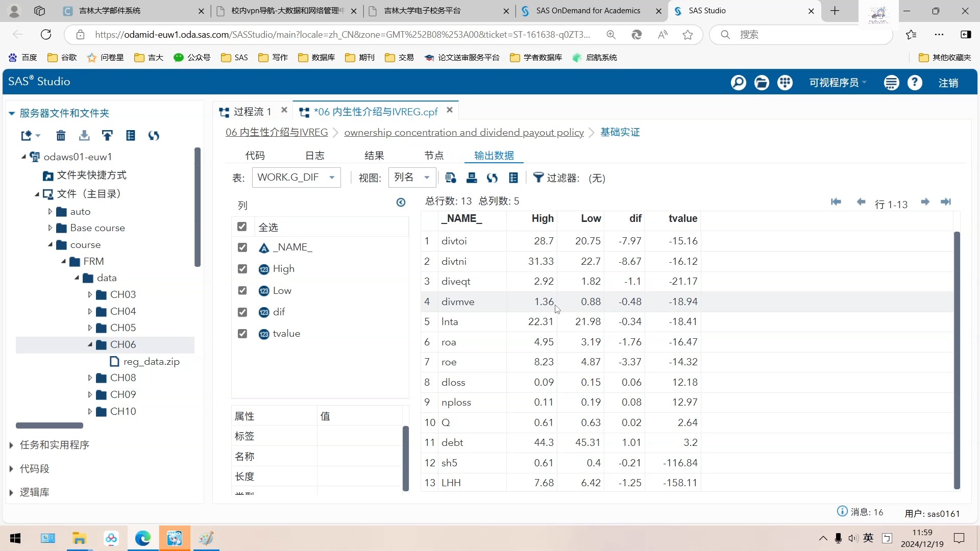Switch to 代码 tab

pos(255,156)
